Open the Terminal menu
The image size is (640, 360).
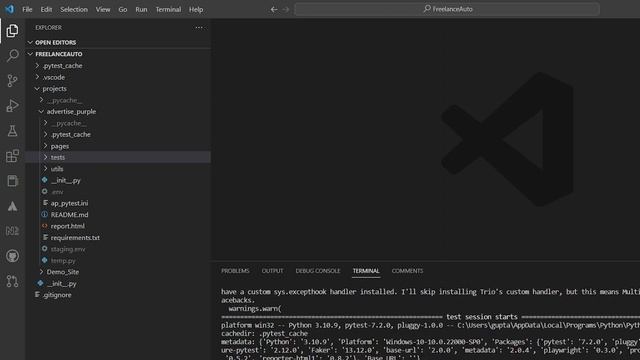[x=168, y=9]
